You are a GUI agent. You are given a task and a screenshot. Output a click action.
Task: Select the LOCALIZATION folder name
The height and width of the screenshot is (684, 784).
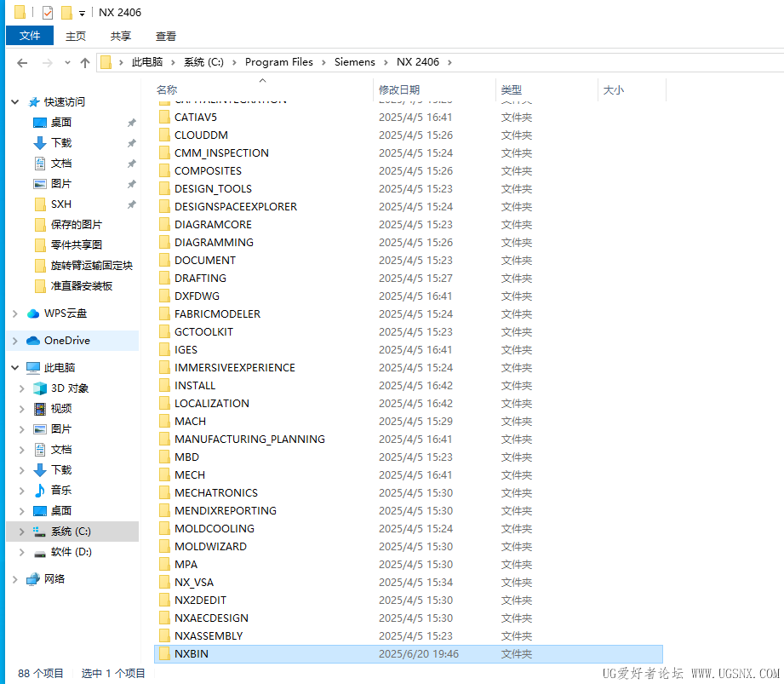[x=211, y=403]
